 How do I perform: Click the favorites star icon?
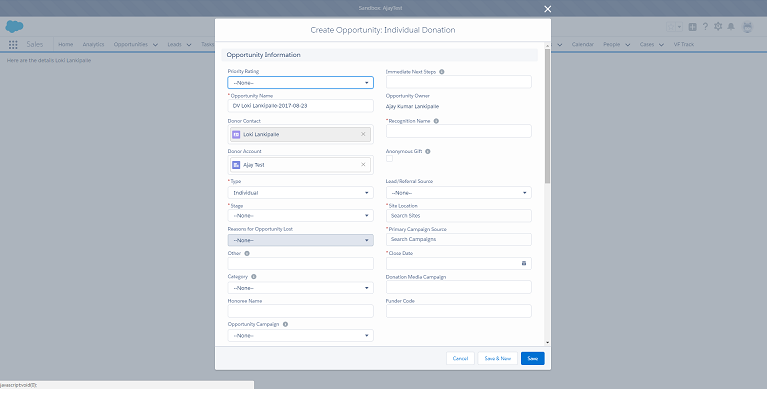click(671, 27)
